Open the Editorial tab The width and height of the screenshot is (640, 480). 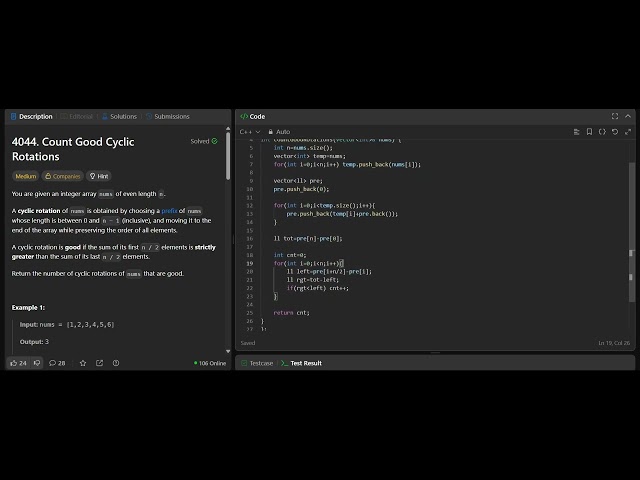click(76, 117)
